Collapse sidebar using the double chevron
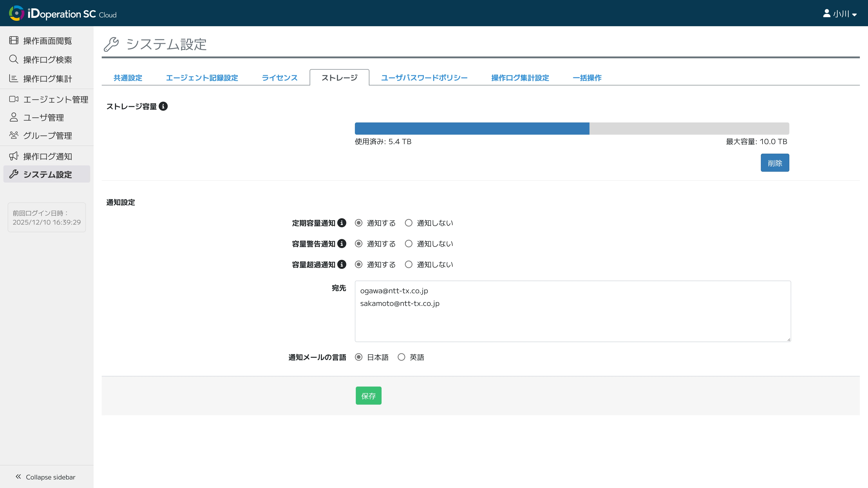 point(19,476)
